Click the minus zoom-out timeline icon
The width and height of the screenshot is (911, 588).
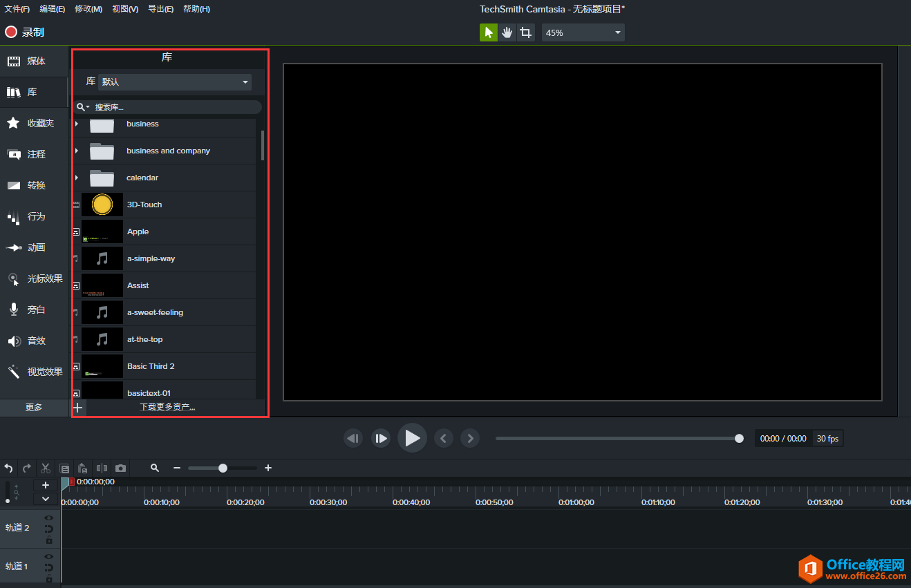click(177, 468)
